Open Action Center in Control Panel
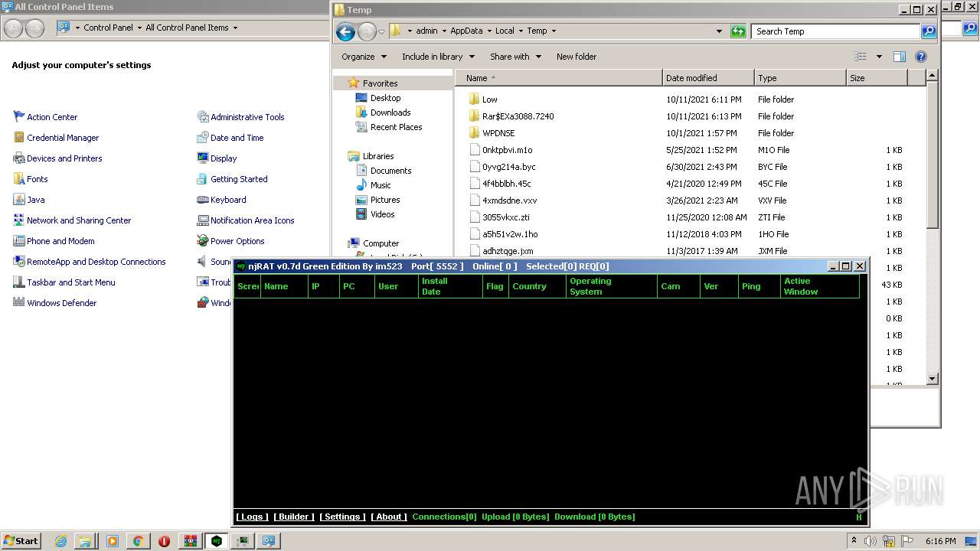 pyautogui.click(x=45, y=117)
